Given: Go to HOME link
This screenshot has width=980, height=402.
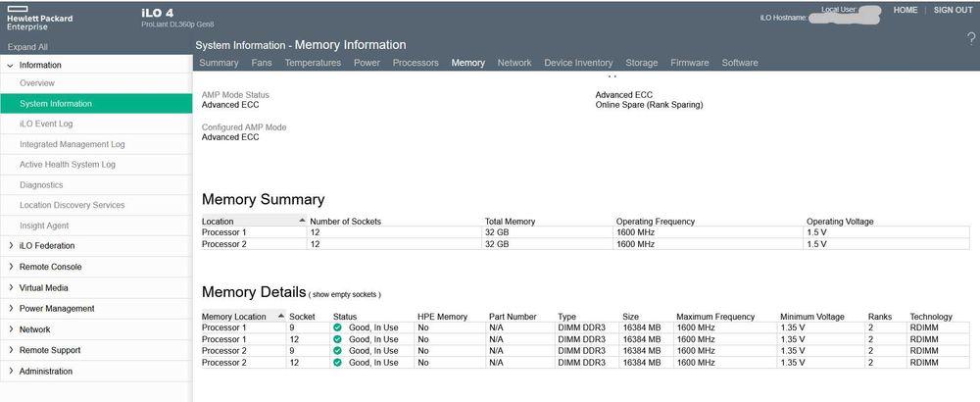Looking at the screenshot, I should point(906,10).
